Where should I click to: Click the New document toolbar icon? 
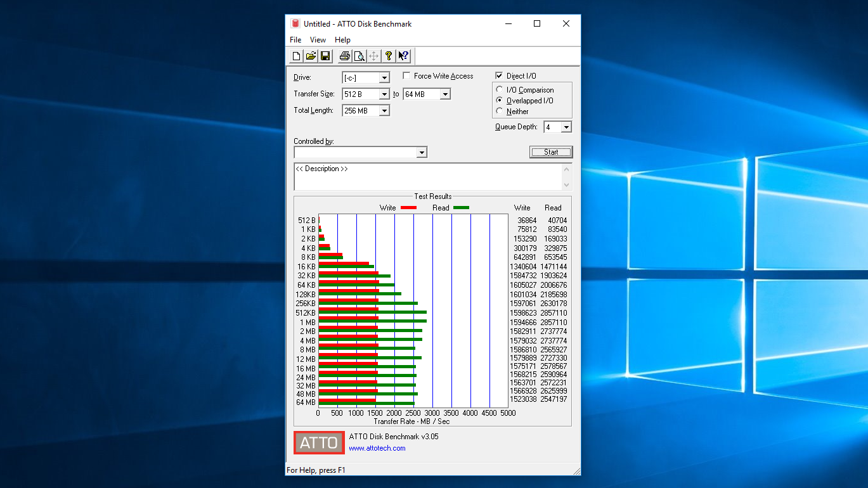pos(296,56)
